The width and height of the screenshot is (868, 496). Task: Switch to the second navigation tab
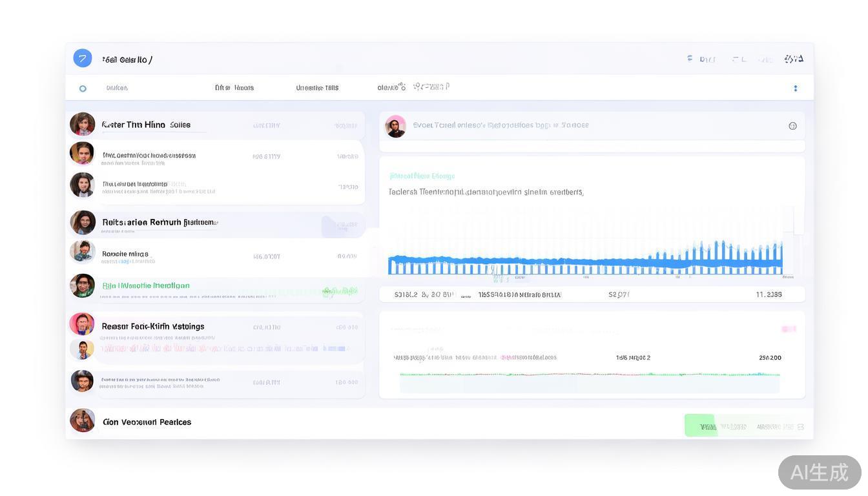[236, 87]
